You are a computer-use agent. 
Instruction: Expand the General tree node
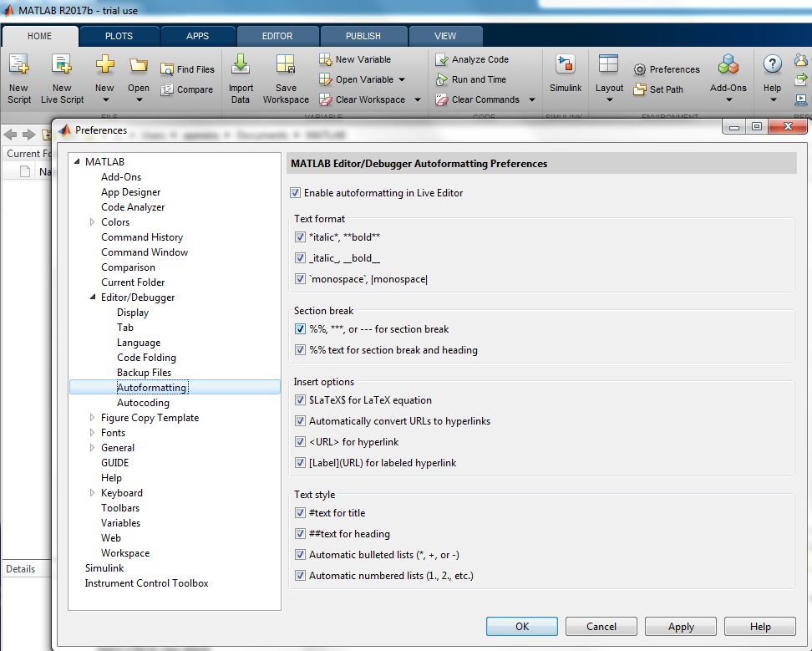[x=92, y=447]
